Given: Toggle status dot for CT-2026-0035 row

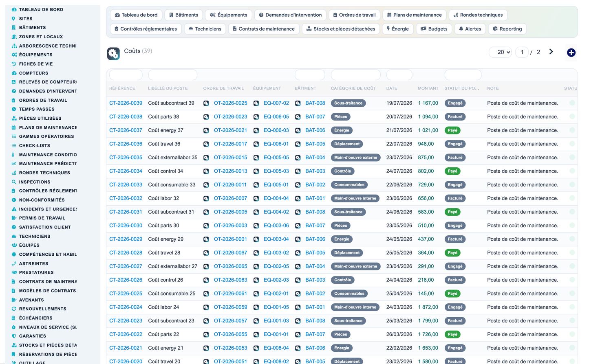Looking at the screenshot, I should coord(572,158).
